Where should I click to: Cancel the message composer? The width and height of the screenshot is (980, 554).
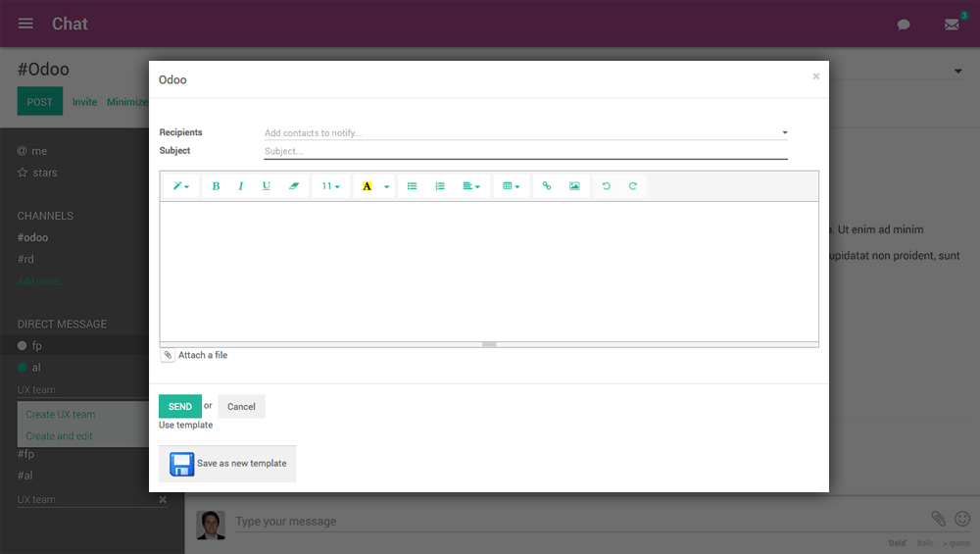tap(241, 407)
